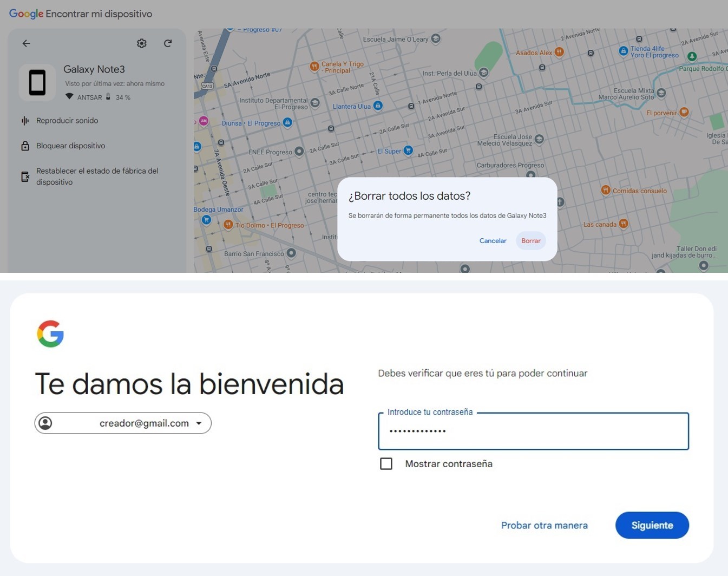This screenshot has width=728, height=576.
Task: Click the Diunsa El Progreso shop pin
Action: tap(287, 122)
